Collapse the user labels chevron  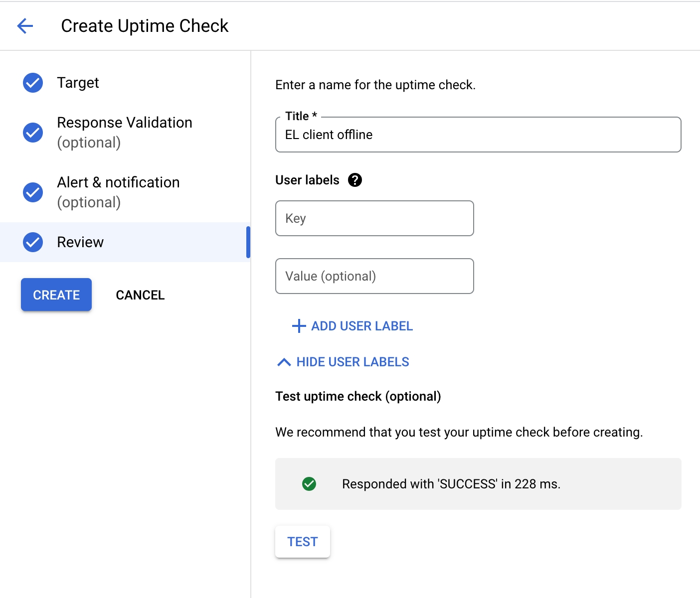tap(284, 362)
